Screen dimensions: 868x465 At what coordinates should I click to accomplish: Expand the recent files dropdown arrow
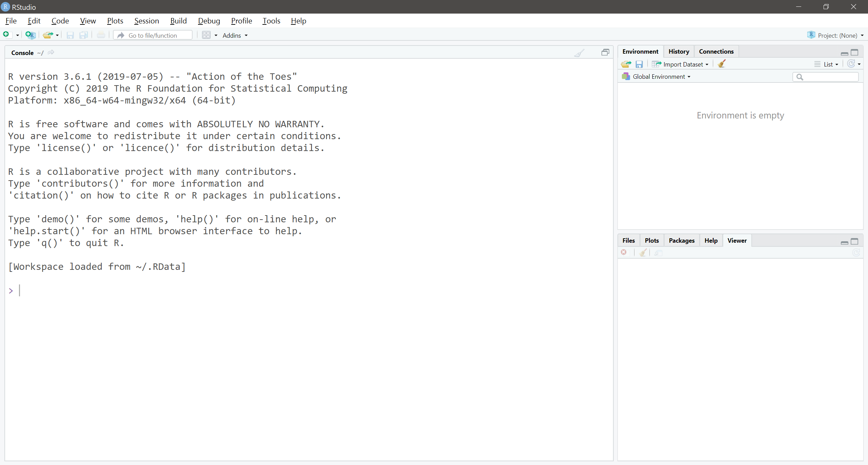(57, 35)
